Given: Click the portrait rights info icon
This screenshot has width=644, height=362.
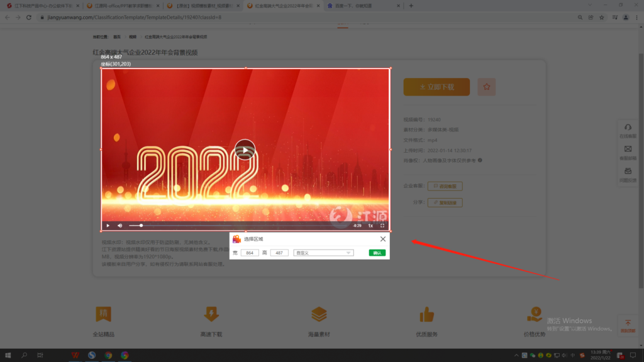Looking at the screenshot, I should point(480,160).
